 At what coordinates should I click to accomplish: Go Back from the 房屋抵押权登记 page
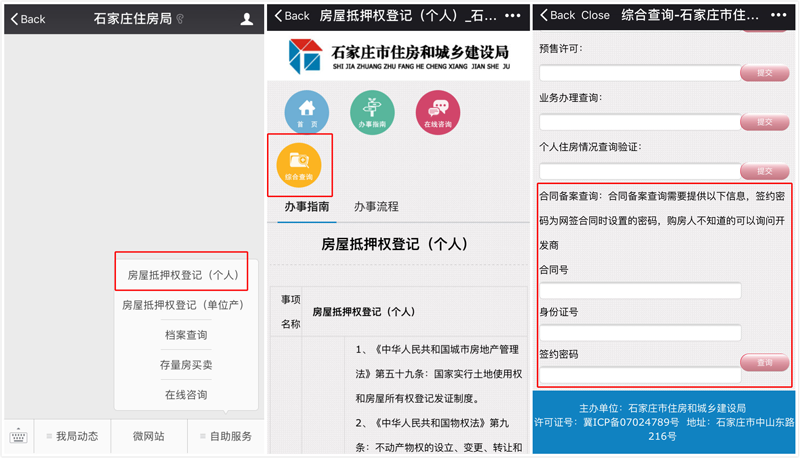point(292,16)
